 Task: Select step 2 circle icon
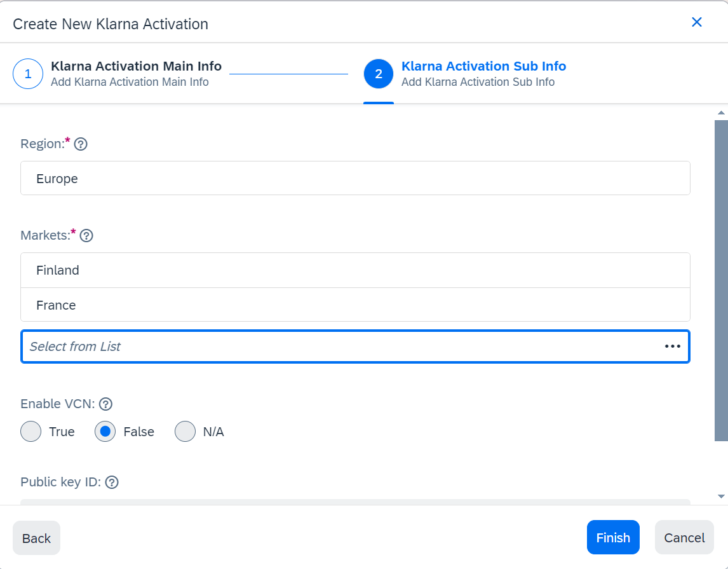click(x=379, y=73)
